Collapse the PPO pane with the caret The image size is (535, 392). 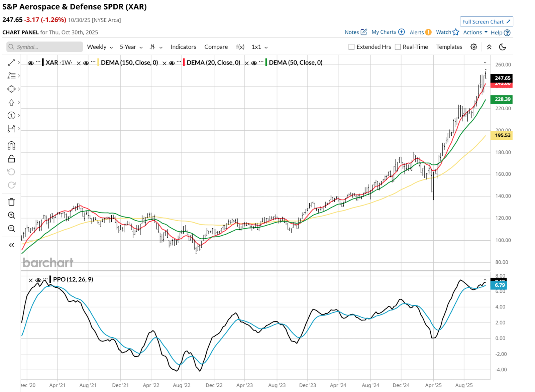click(485, 280)
